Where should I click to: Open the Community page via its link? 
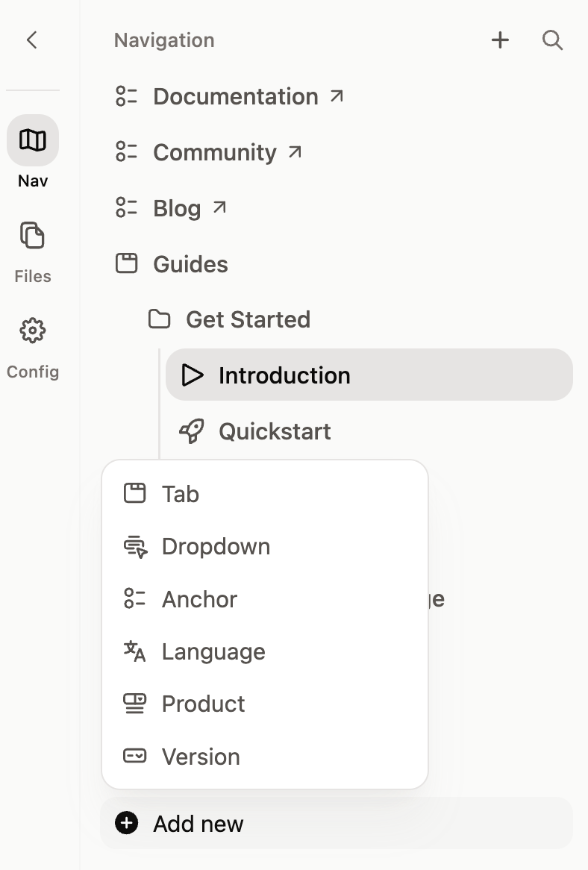tap(214, 151)
